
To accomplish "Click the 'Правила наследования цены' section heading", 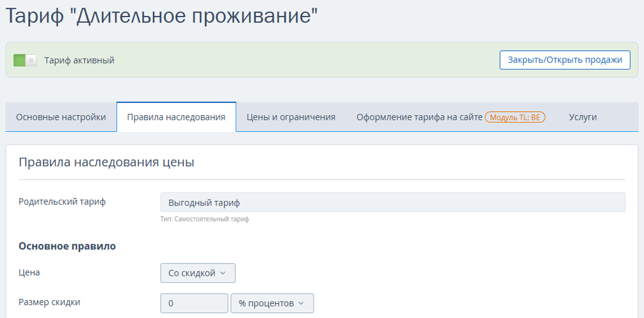I will (106, 163).
